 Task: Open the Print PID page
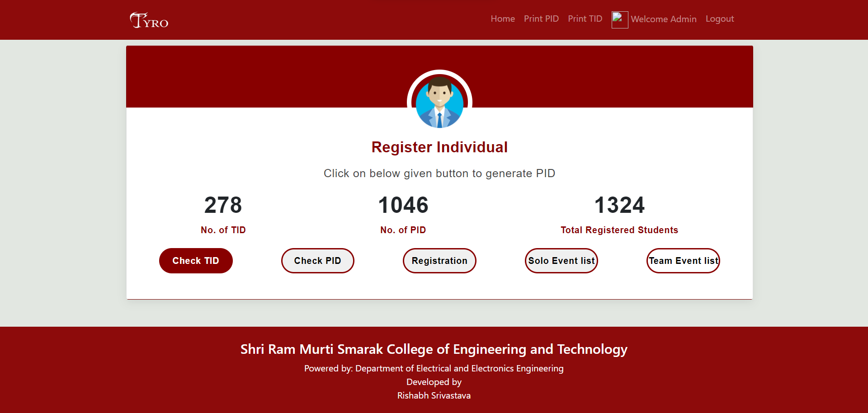(x=541, y=19)
